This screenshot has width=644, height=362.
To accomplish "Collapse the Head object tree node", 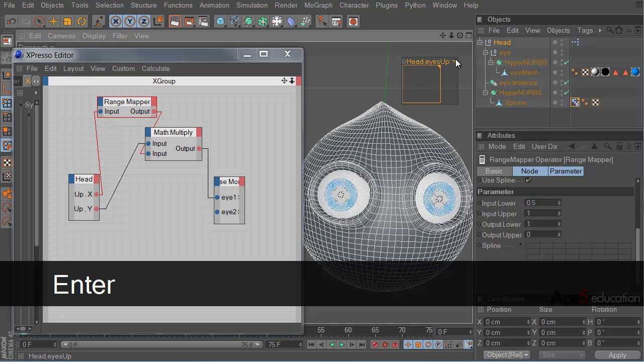I will coord(480,42).
